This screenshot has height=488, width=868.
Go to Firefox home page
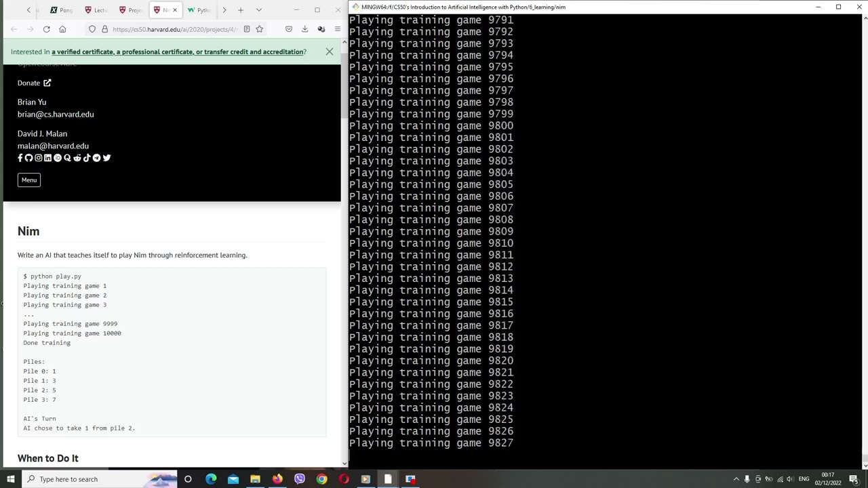point(62,29)
